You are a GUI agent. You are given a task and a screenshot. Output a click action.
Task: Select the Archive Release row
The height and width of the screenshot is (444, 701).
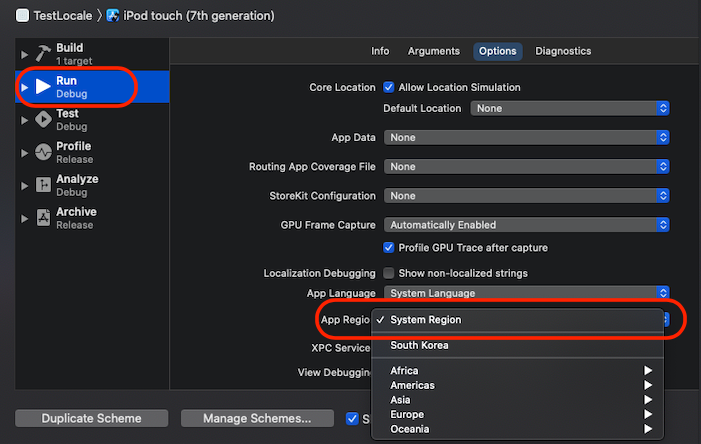(x=92, y=218)
